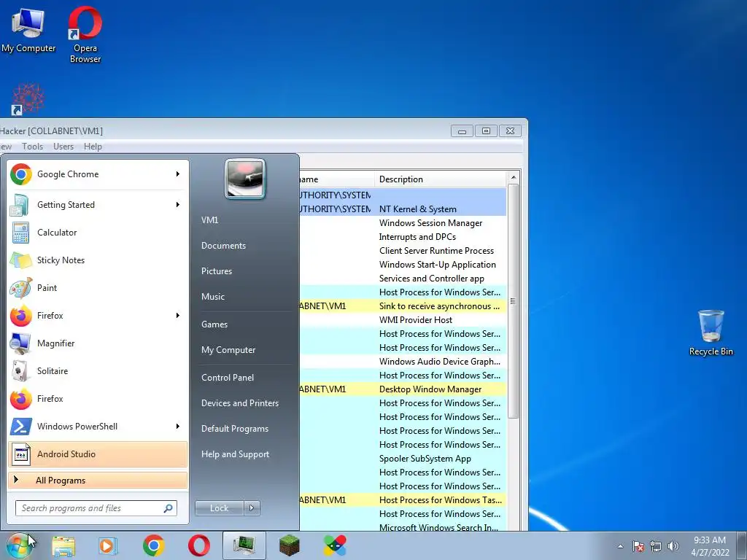Expand the Firefox jump list arrow
Screen dimensions: 747x560
(178, 315)
